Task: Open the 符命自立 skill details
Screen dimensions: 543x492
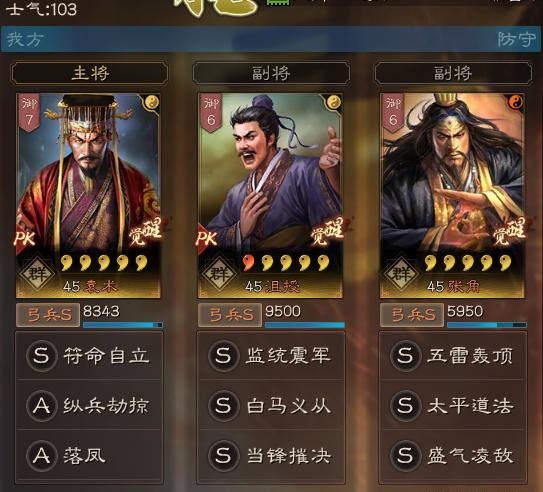Action: [x=89, y=355]
